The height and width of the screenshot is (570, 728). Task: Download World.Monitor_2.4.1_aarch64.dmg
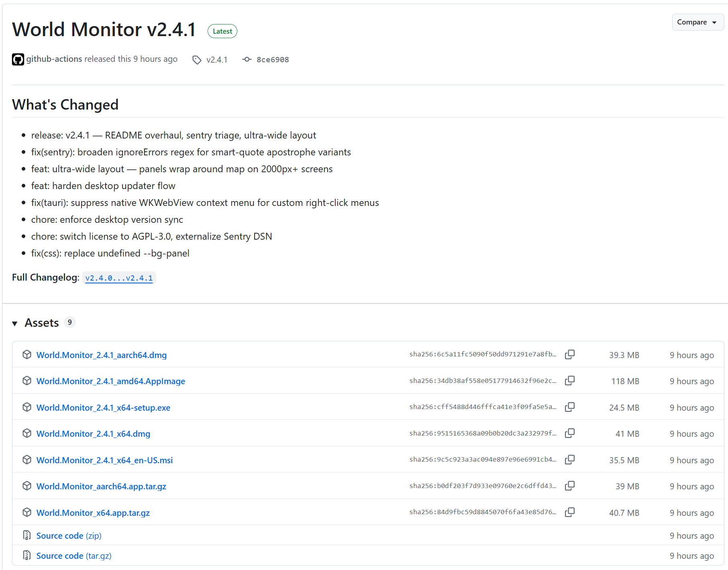(101, 355)
